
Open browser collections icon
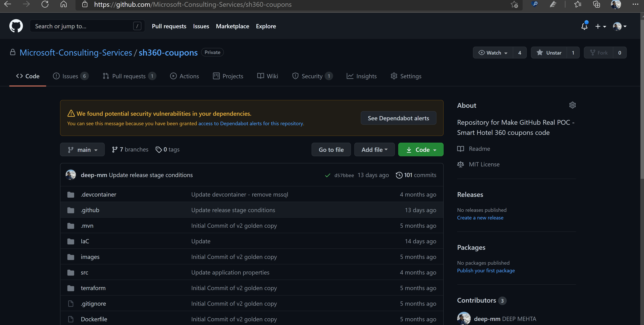tap(596, 4)
